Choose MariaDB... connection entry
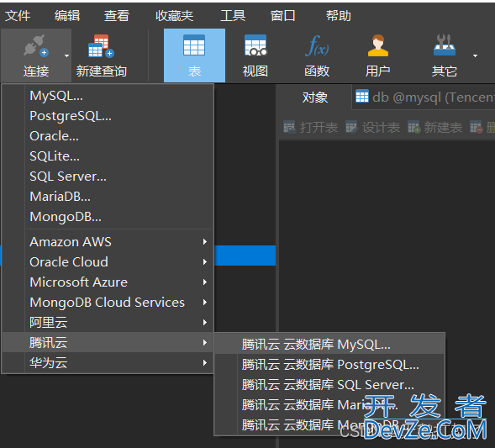 (108, 197)
